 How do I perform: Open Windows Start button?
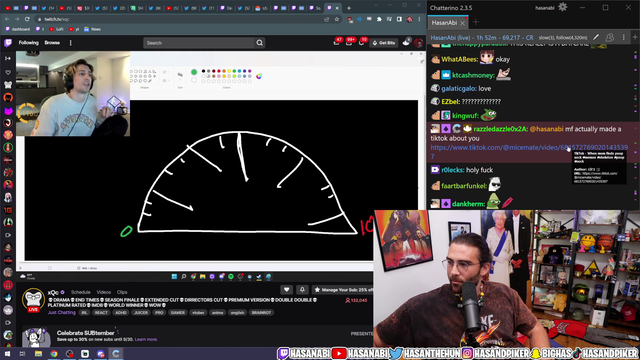pyautogui.click(x=7, y=353)
